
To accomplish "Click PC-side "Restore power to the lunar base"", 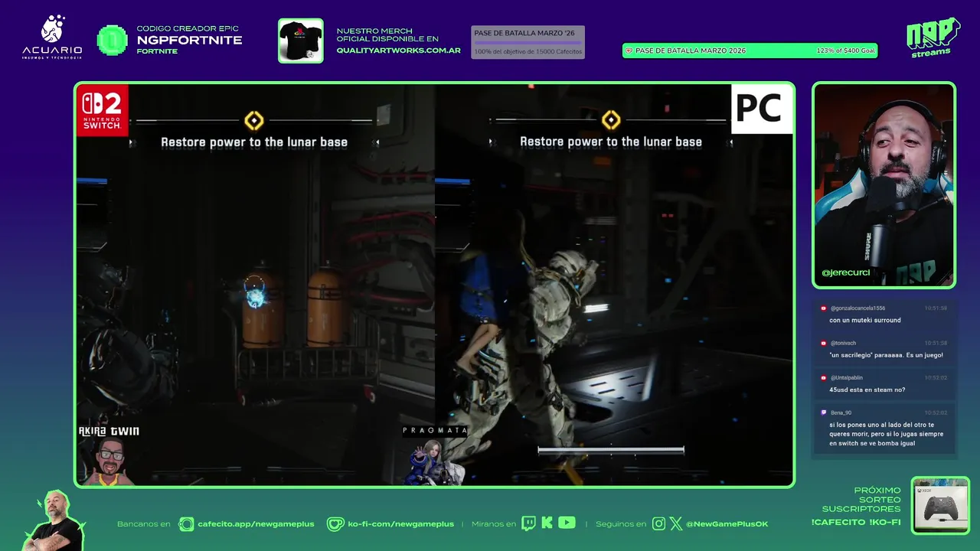I will click(611, 142).
